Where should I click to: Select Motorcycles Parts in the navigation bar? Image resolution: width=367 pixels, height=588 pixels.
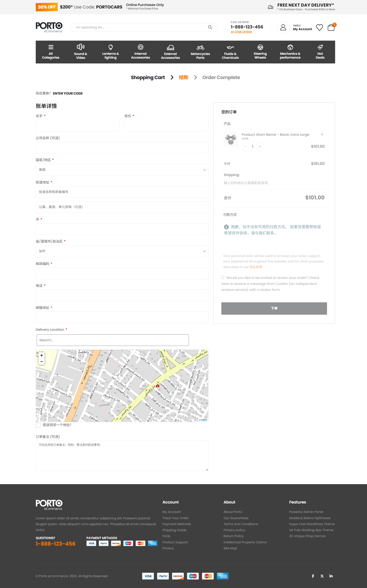200,52
